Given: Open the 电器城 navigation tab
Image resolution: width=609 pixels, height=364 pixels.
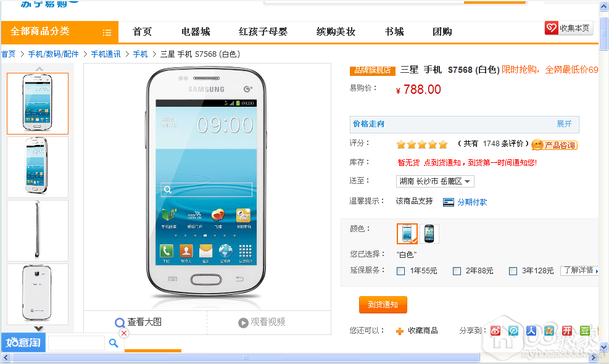Looking at the screenshot, I should point(196,32).
